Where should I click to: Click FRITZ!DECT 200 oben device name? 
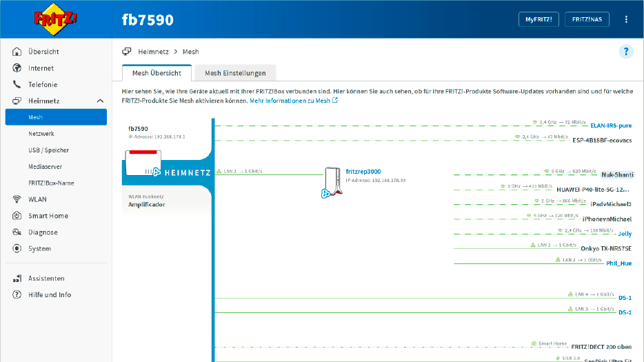pyautogui.click(x=601, y=347)
